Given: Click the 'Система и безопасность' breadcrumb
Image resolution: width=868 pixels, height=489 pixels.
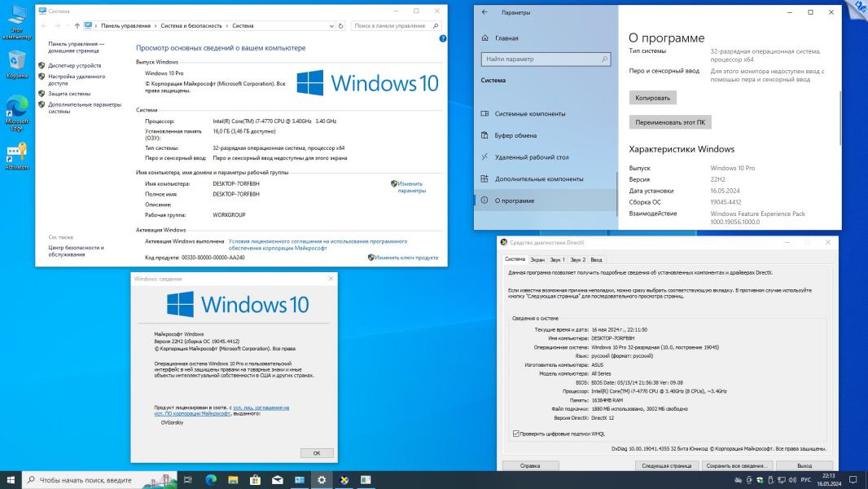Looking at the screenshot, I should coord(191,26).
